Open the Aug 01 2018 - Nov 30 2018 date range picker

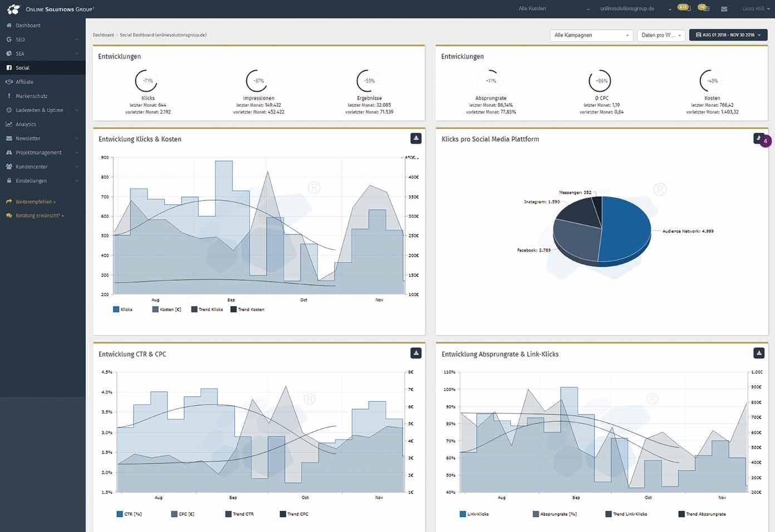pyautogui.click(x=728, y=35)
